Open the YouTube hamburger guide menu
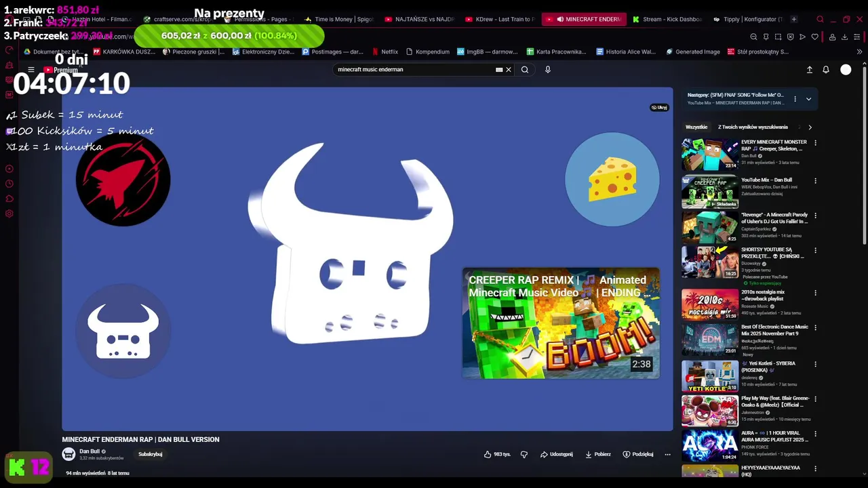868x488 pixels. point(31,69)
